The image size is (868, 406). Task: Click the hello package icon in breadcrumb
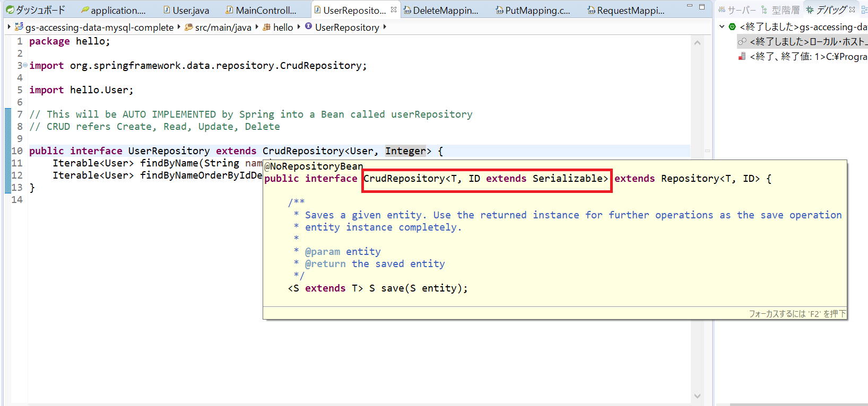click(267, 27)
